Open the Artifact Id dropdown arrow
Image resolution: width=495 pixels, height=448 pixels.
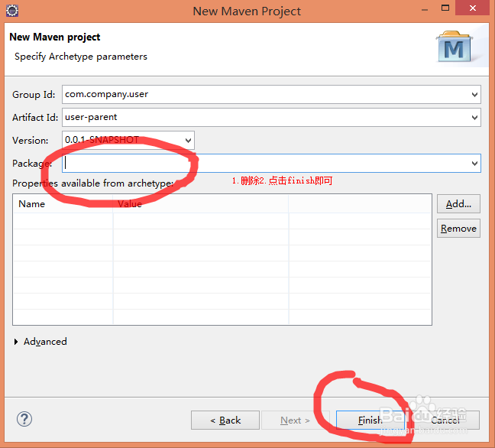click(x=474, y=118)
